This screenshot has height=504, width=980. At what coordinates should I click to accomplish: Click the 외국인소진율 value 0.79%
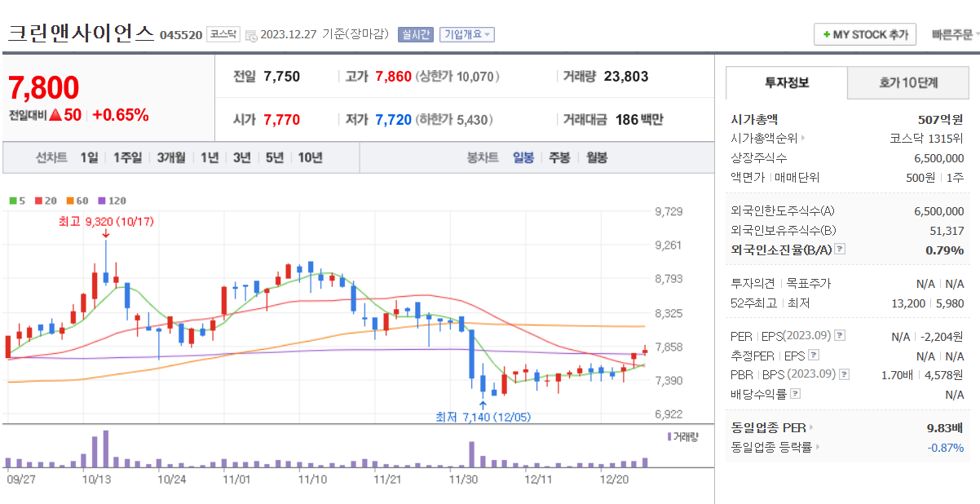pos(945,250)
